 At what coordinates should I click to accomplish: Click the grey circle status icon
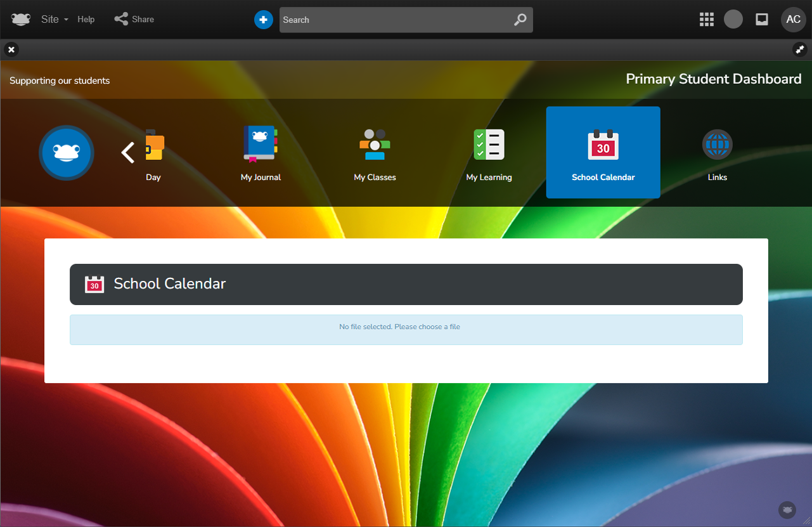pos(733,20)
